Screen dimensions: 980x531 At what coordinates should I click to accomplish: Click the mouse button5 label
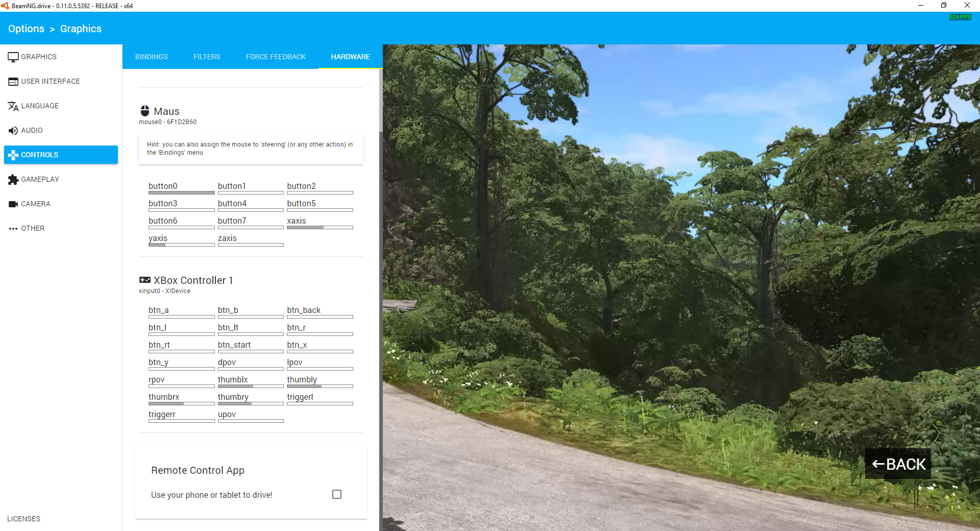301,203
